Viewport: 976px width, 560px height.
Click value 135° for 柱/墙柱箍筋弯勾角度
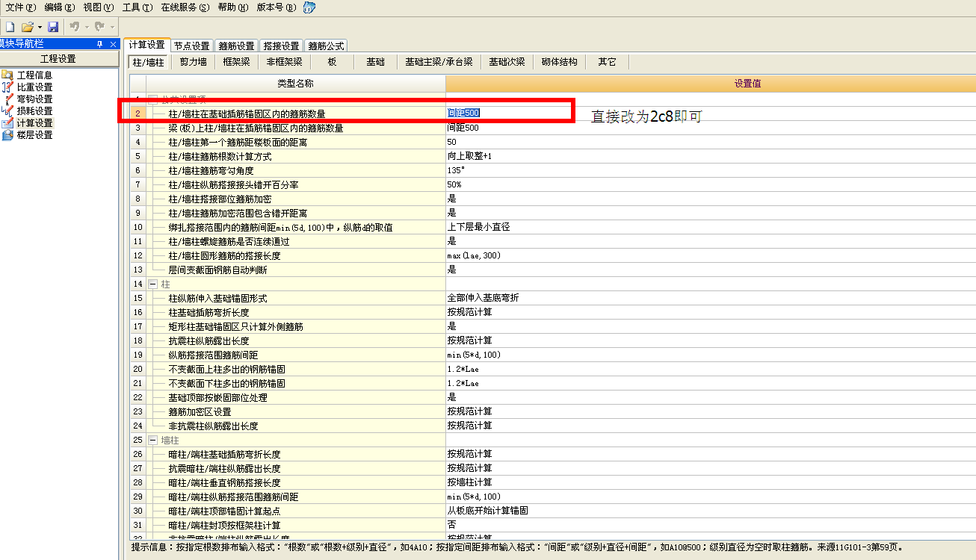point(456,170)
